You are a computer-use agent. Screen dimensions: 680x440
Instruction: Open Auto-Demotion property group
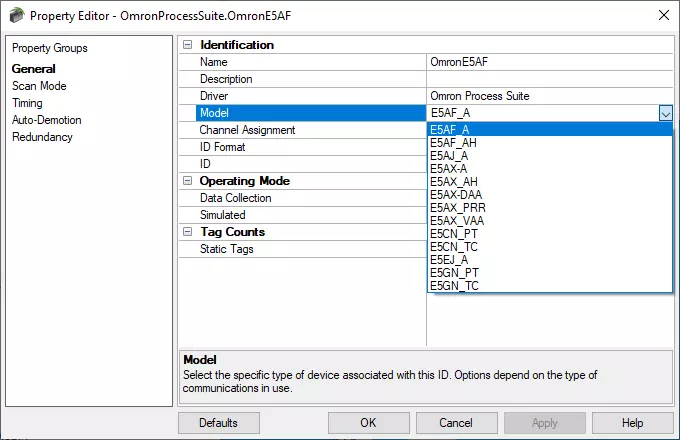46,120
